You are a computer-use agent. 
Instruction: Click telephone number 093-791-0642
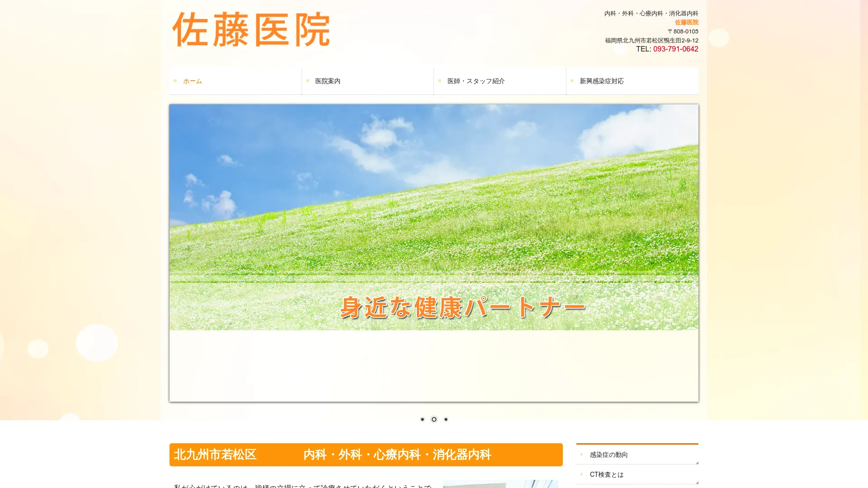tap(675, 49)
